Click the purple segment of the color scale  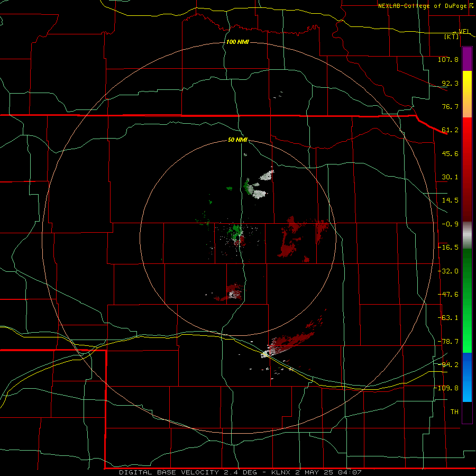467,59
